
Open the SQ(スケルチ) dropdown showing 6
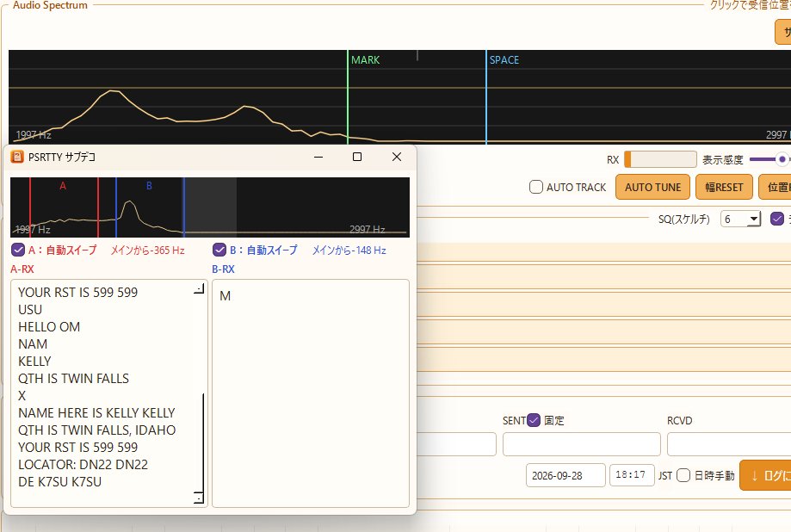pyautogui.click(x=740, y=219)
